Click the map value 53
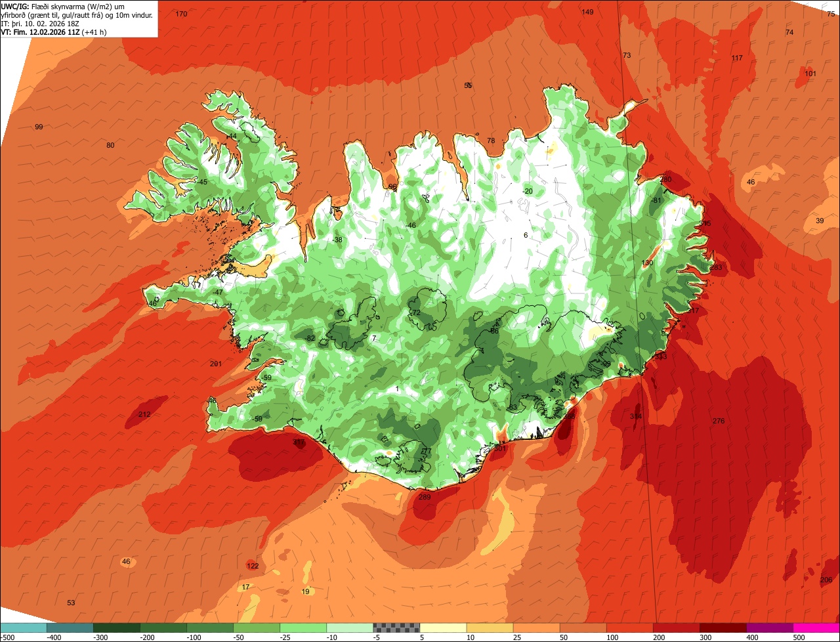 click(71, 603)
